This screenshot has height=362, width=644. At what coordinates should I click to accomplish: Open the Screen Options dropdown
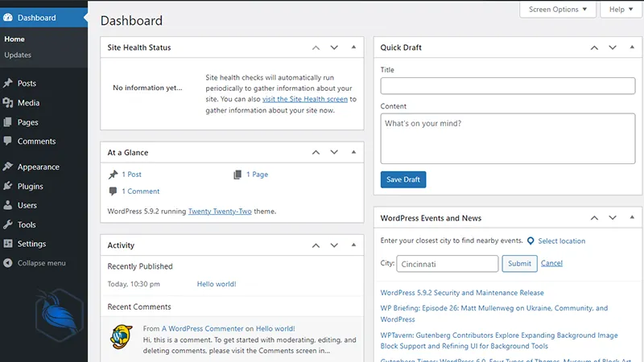click(558, 10)
